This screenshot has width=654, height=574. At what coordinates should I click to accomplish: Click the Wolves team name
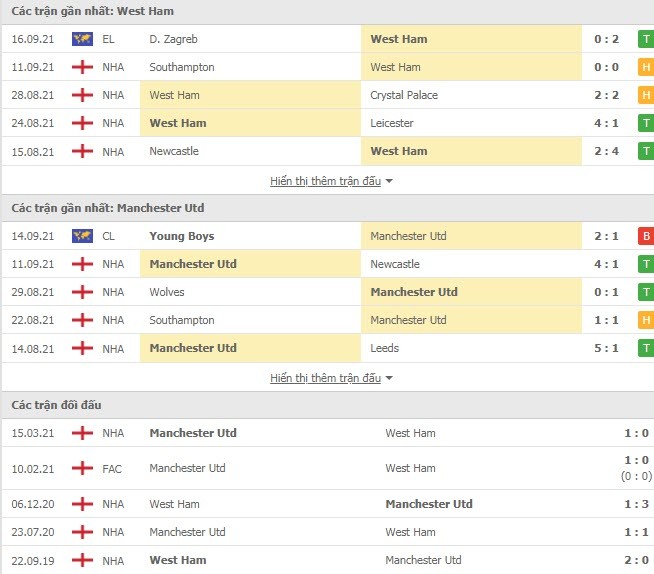coord(167,292)
